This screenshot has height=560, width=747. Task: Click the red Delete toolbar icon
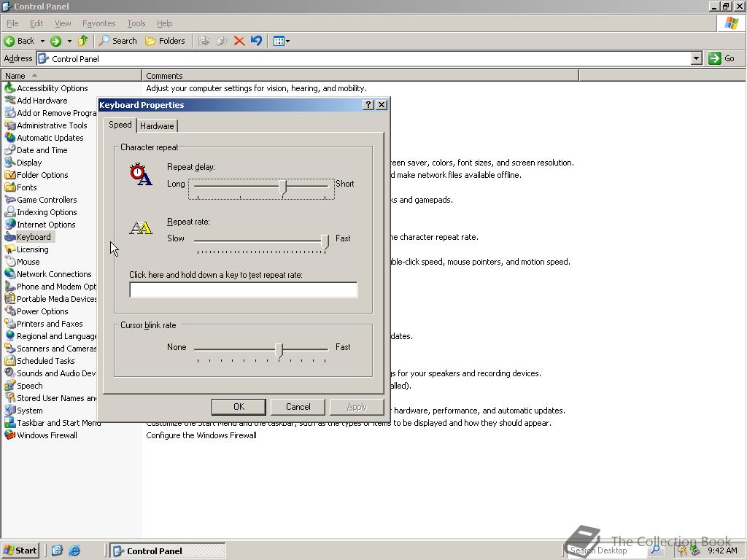click(239, 41)
